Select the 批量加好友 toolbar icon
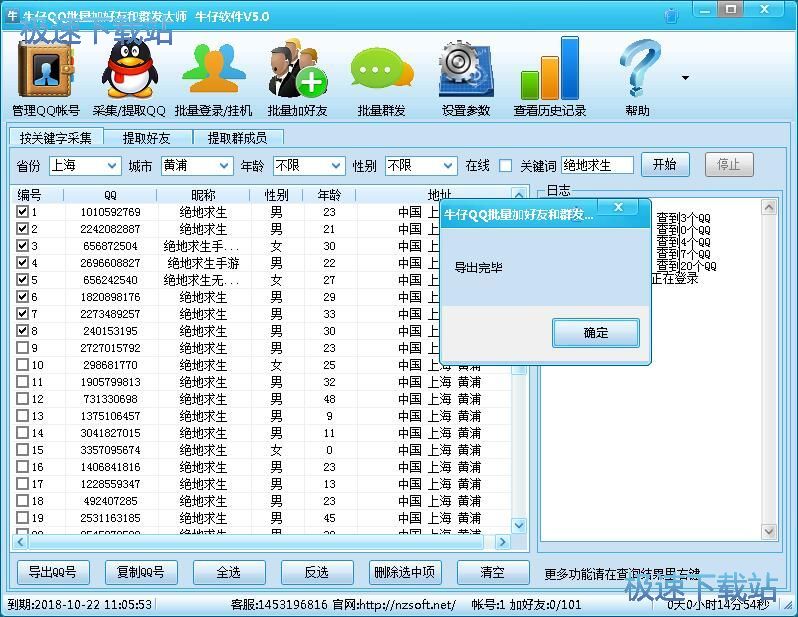 click(x=298, y=69)
